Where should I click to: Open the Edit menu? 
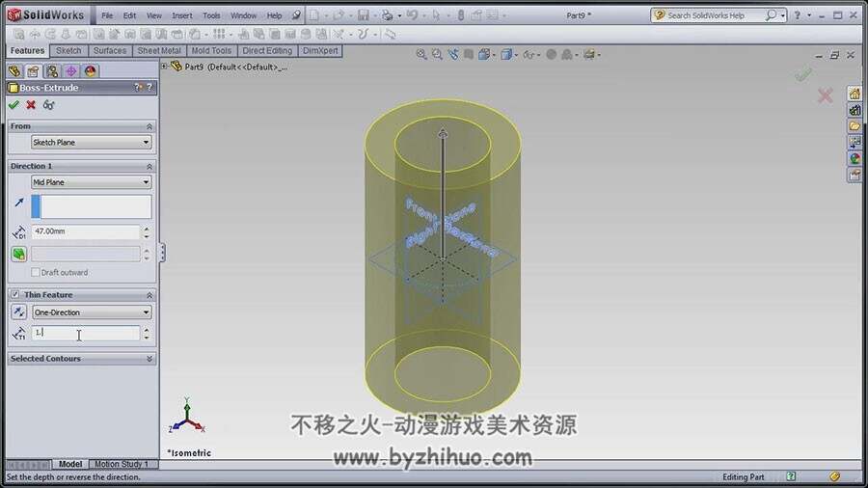[129, 15]
